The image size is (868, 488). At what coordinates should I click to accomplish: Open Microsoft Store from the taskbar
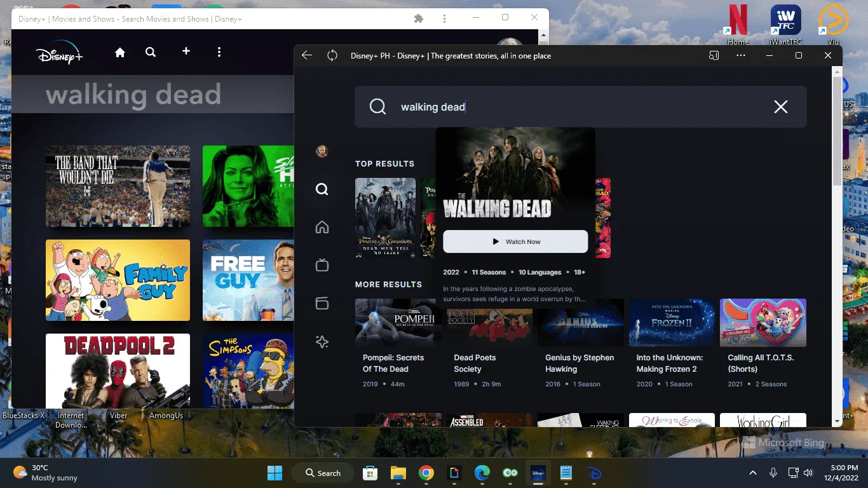(x=370, y=473)
